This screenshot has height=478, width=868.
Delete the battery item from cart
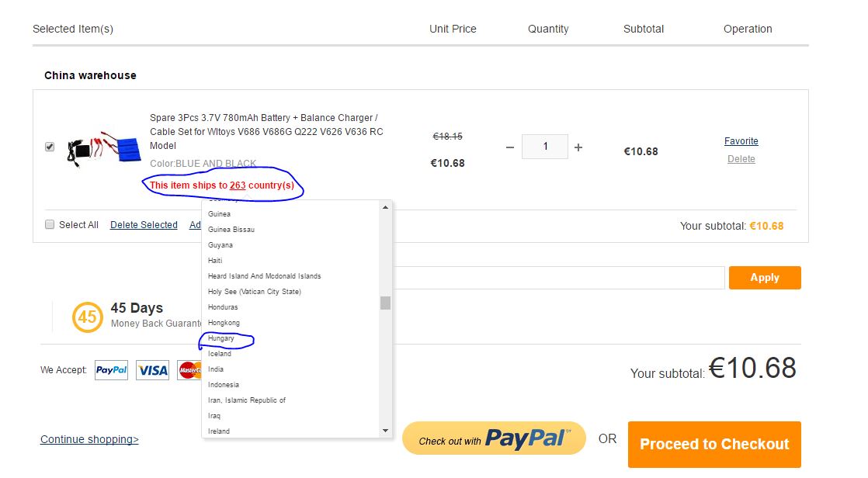tap(741, 159)
